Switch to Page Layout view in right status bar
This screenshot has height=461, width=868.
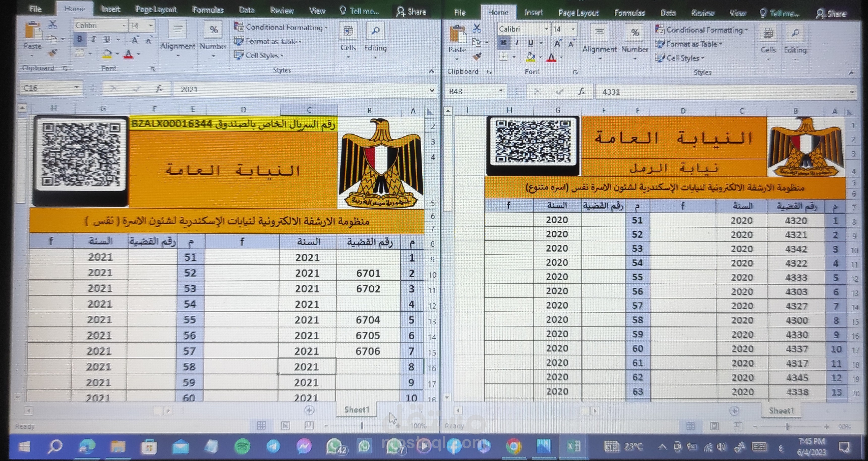tap(714, 426)
